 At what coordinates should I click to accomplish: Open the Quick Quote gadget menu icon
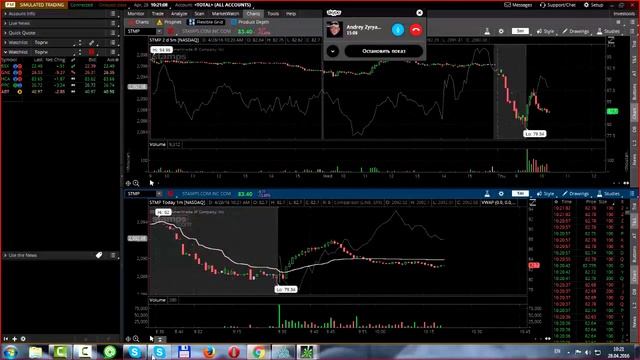point(113,33)
